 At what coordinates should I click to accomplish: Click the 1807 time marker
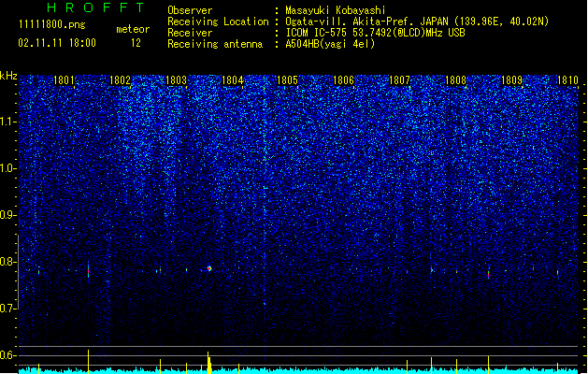click(399, 80)
